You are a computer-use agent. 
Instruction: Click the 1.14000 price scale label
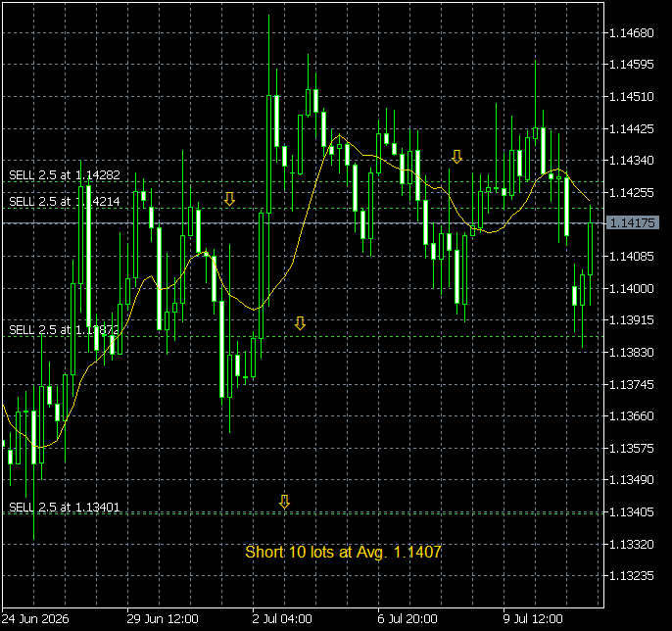tap(632, 288)
